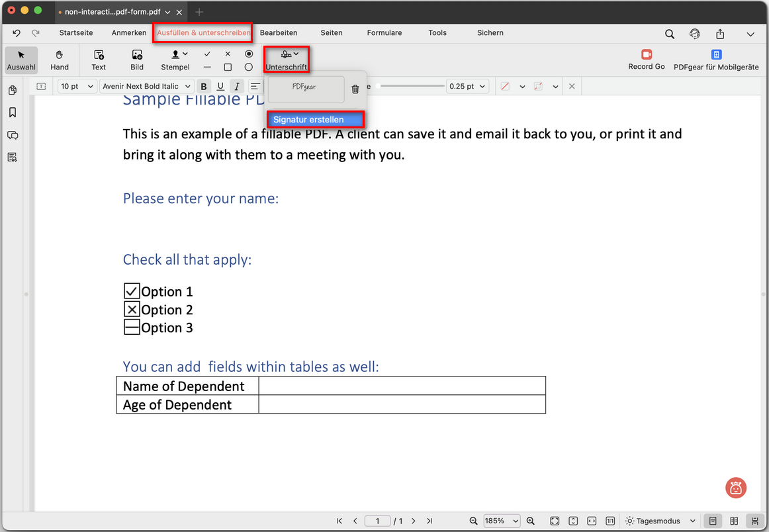The height and width of the screenshot is (532, 769).
Task: Open the file name tab dropdown arrow
Action: tap(167, 12)
